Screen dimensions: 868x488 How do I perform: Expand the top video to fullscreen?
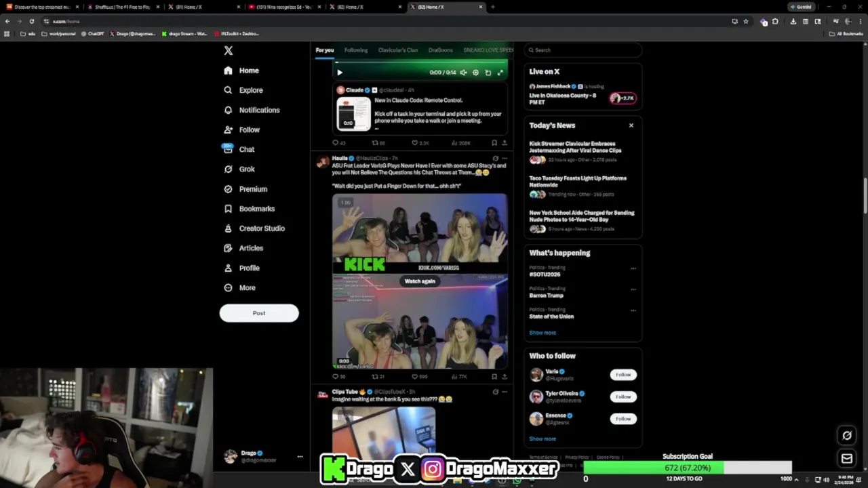pyautogui.click(x=500, y=73)
